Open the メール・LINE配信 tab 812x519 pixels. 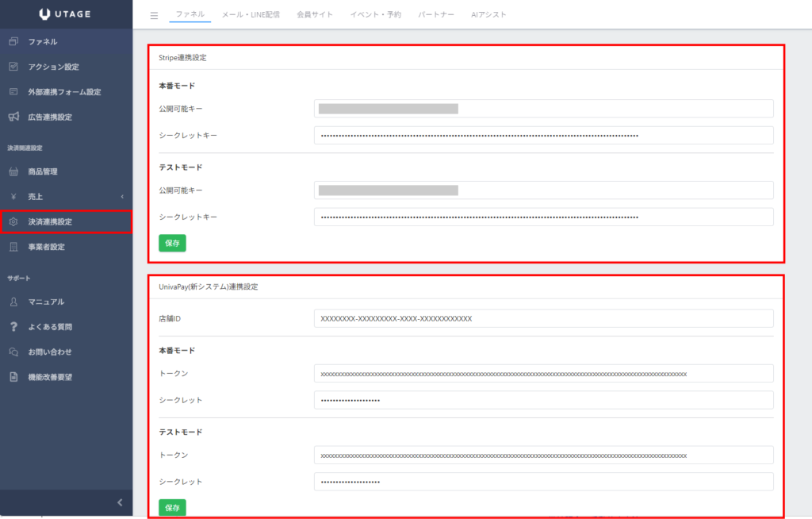pyautogui.click(x=251, y=14)
